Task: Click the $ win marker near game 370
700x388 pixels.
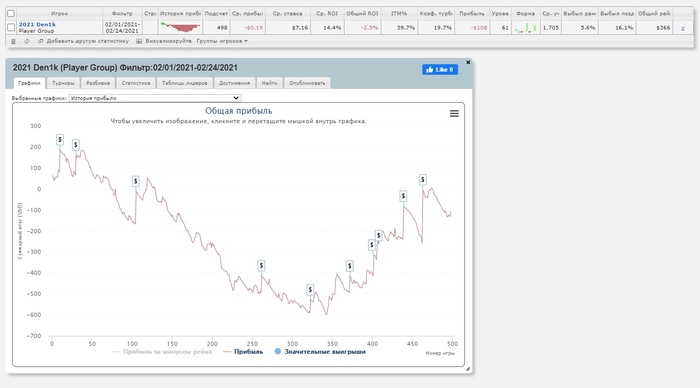Action: pyautogui.click(x=350, y=266)
